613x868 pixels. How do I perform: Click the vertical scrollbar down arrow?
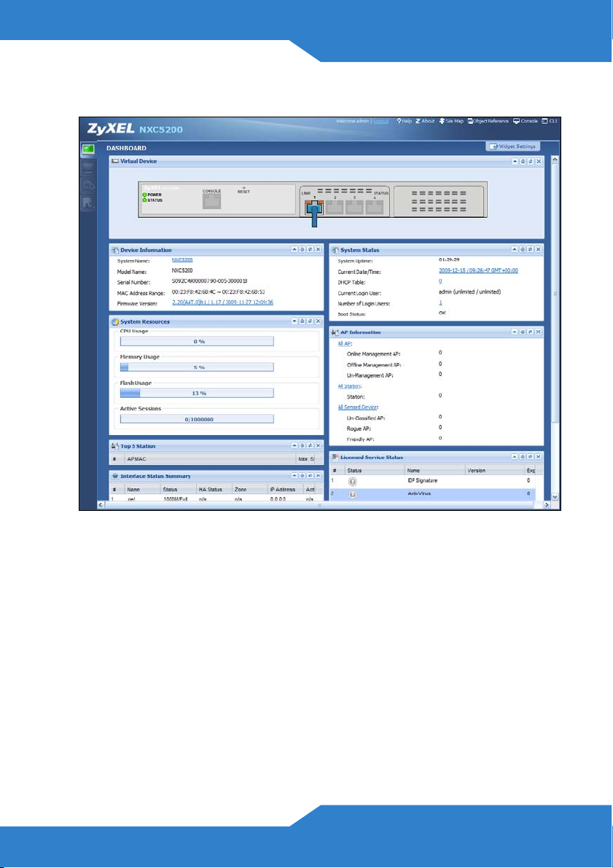[555, 497]
